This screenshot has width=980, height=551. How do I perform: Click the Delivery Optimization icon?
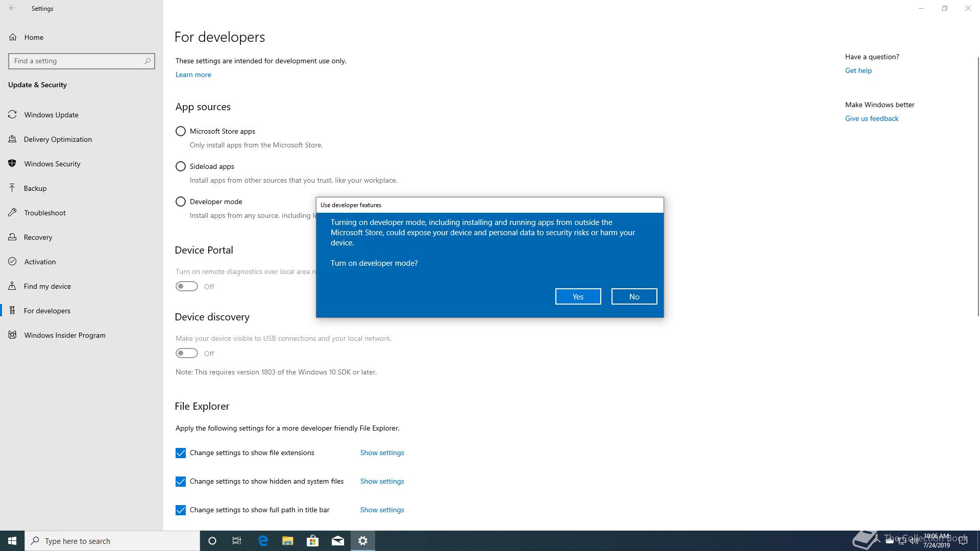coord(13,139)
